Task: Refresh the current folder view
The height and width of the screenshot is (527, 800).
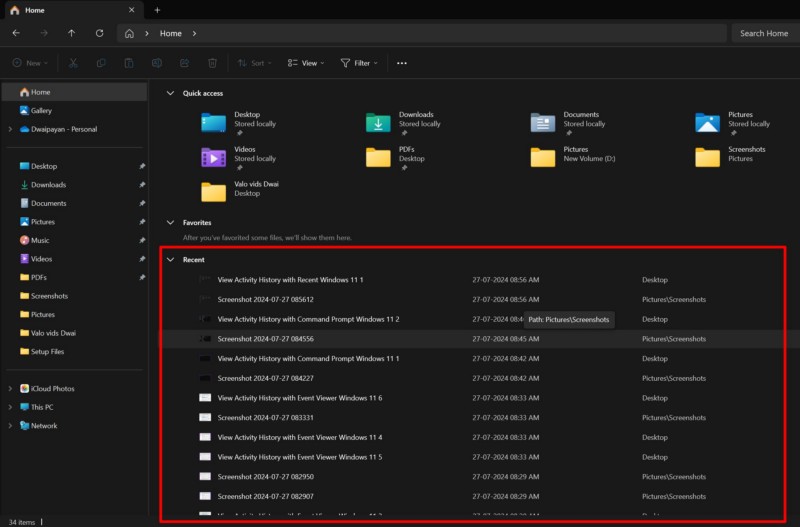Action: click(x=99, y=33)
